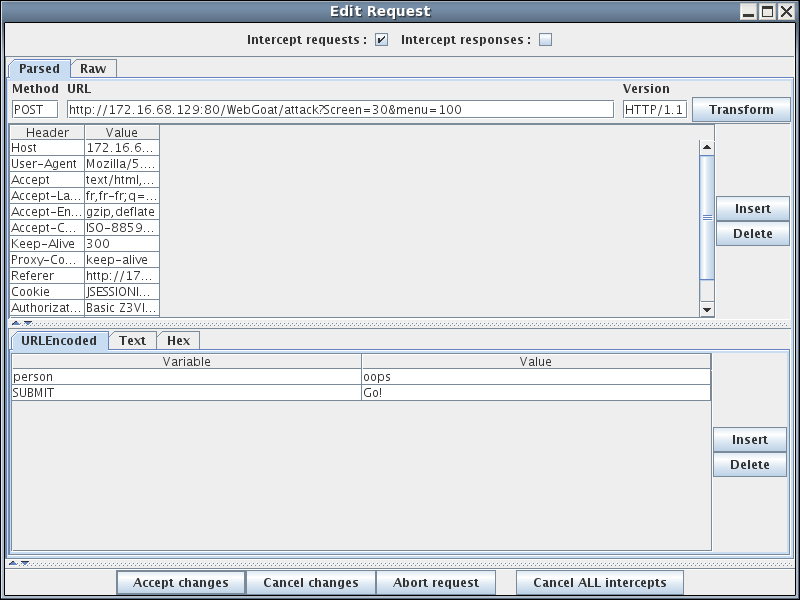
Task: Switch to the Text body tab
Action: pyautogui.click(x=132, y=341)
